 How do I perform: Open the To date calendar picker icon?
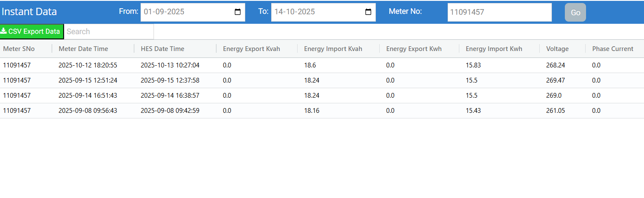click(x=368, y=12)
